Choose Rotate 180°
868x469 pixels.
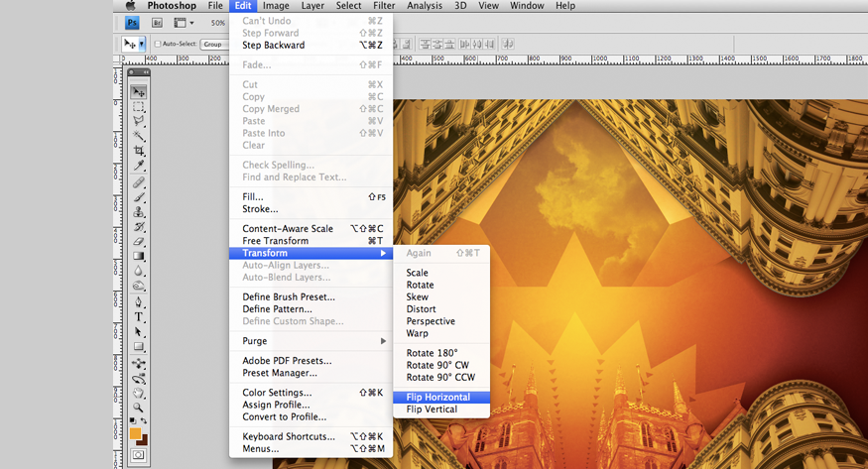pos(441,353)
